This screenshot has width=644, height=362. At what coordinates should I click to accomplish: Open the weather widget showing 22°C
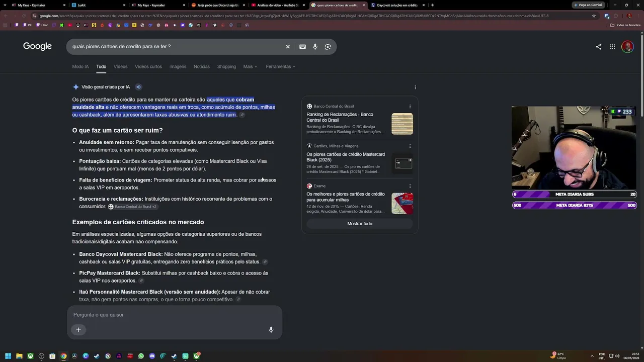pyautogui.click(x=558, y=356)
